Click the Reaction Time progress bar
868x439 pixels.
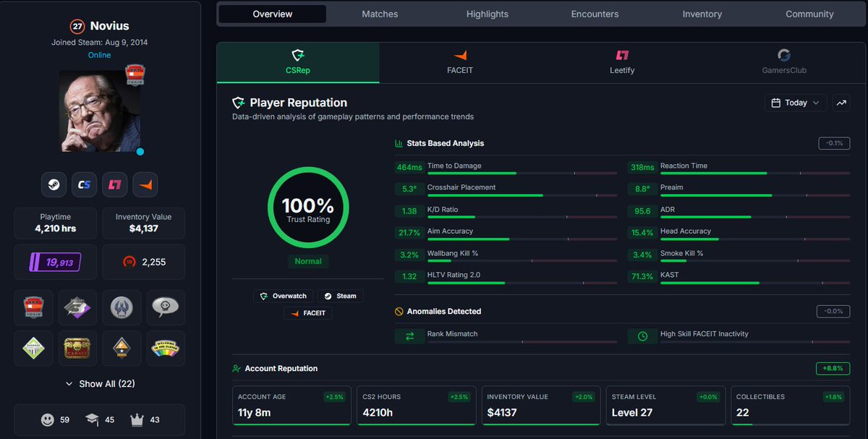[x=755, y=174]
